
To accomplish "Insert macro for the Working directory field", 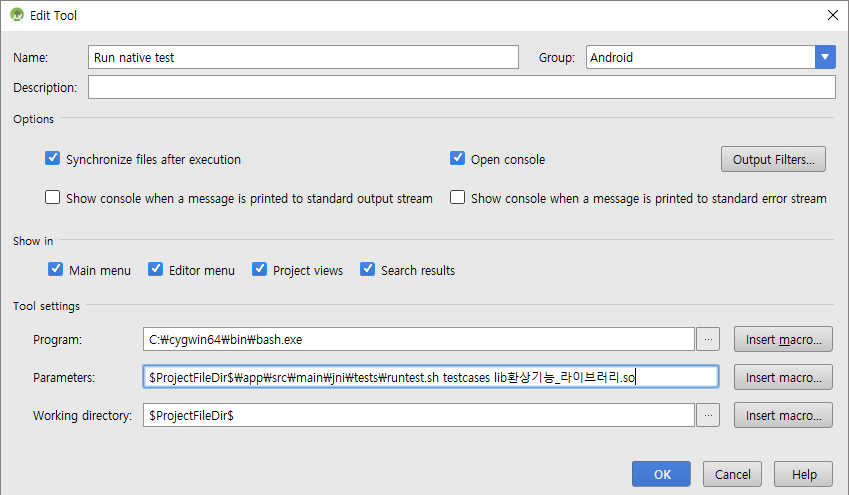I will point(783,415).
